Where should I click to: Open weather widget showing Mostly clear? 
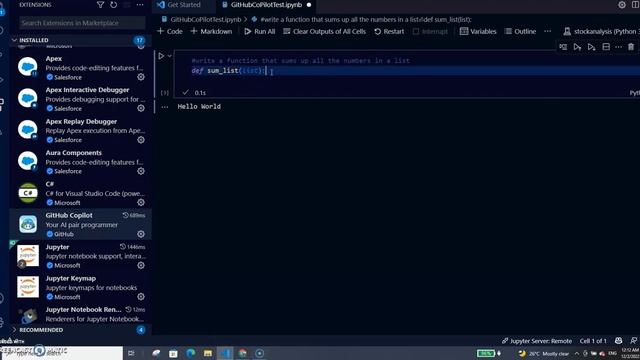pos(544,353)
